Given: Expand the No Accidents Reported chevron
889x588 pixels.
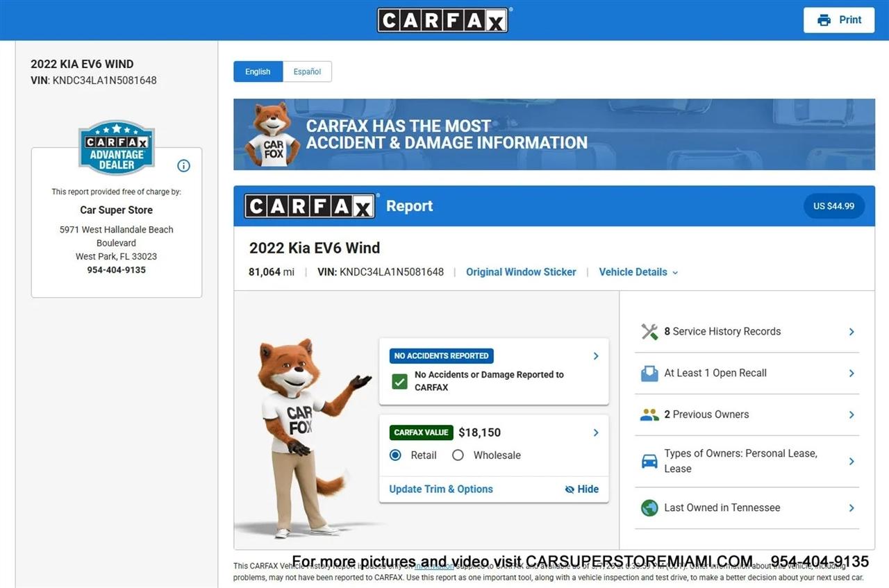Looking at the screenshot, I should point(596,356).
